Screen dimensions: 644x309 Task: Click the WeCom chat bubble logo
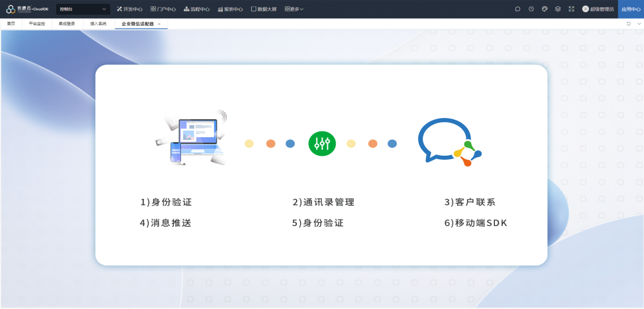pos(449,142)
